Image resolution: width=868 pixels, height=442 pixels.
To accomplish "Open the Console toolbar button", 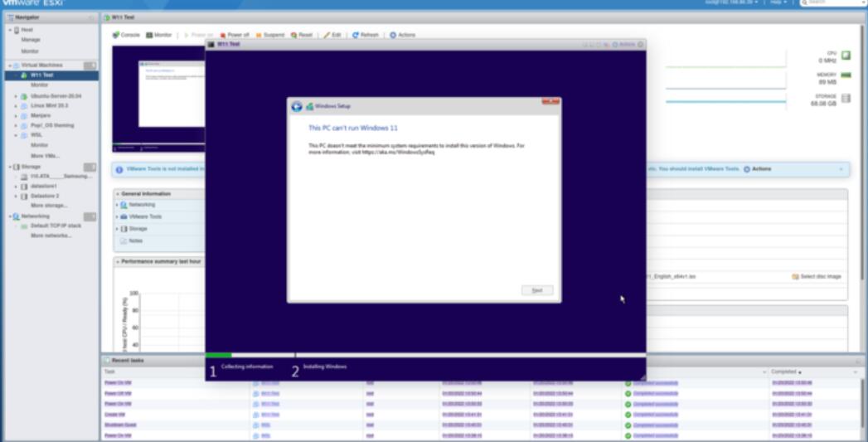I will tap(126, 35).
